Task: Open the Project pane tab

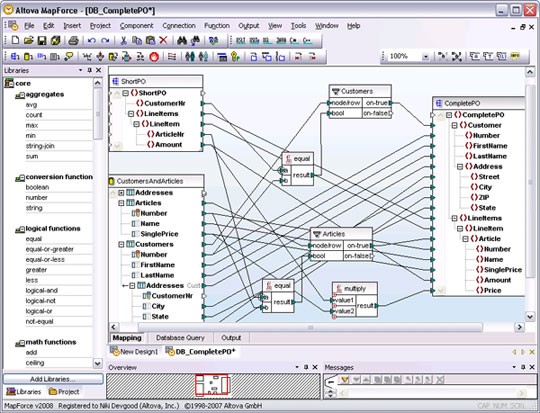Action: pyautogui.click(x=64, y=392)
